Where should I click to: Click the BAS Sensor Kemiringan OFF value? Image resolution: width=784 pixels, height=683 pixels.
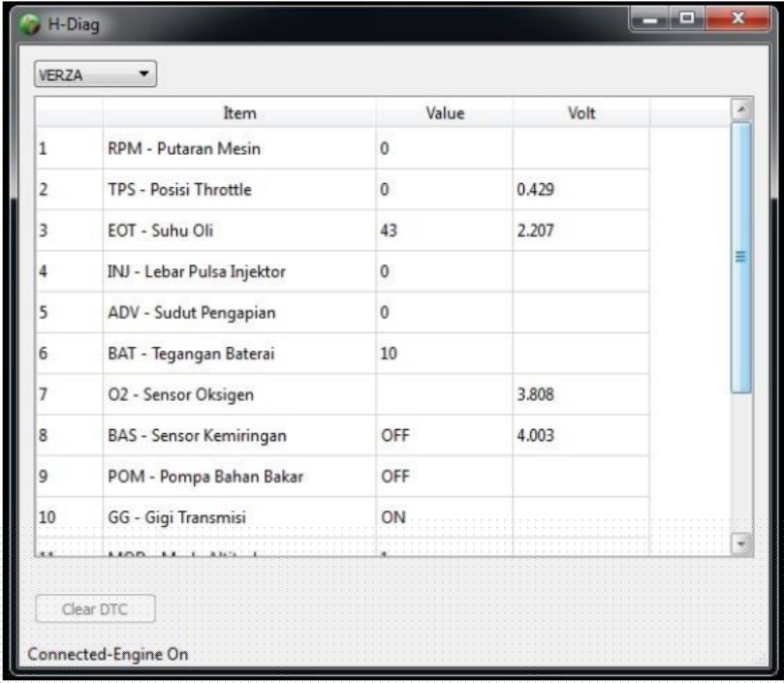click(395, 436)
